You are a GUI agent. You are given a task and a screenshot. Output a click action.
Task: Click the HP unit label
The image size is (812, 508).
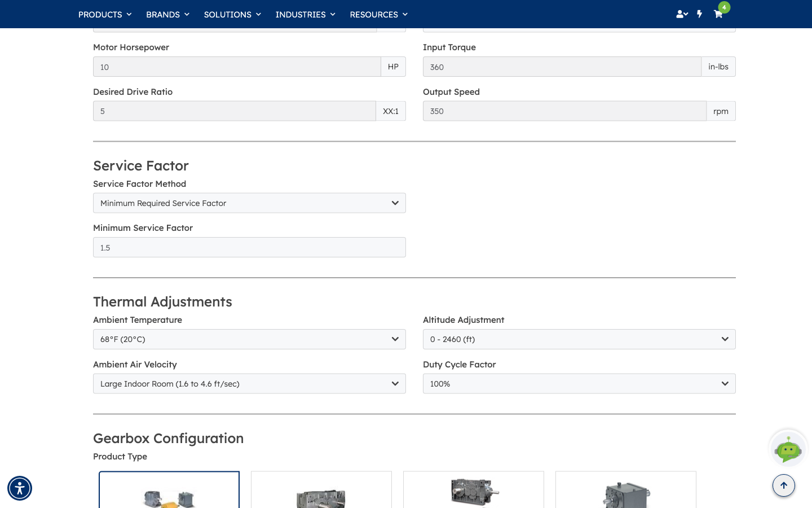[393, 67]
